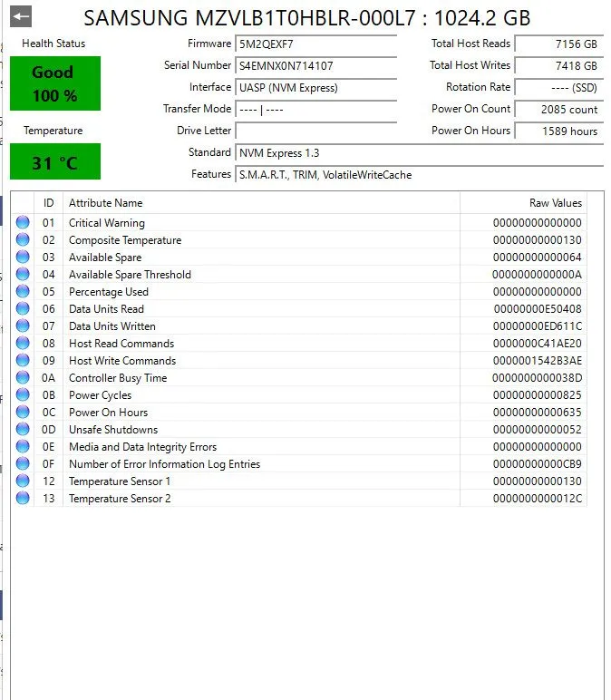Select Media and Data Integrity Errors name

pos(143,447)
